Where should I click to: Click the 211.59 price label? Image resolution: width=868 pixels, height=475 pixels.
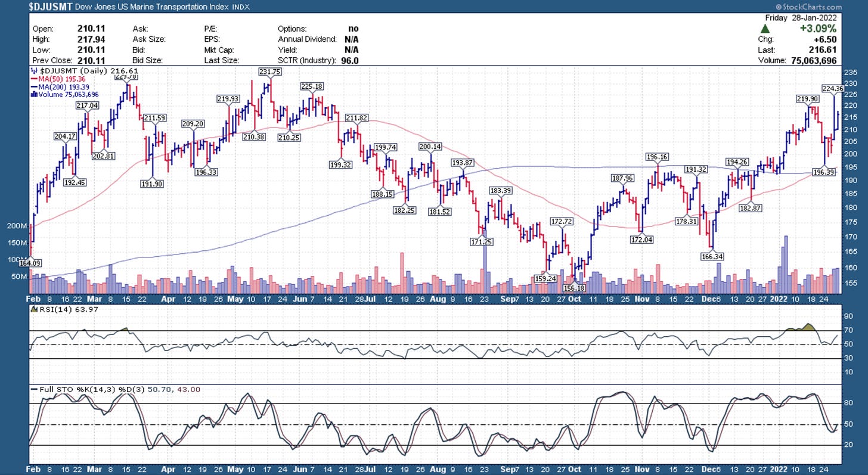tap(154, 119)
